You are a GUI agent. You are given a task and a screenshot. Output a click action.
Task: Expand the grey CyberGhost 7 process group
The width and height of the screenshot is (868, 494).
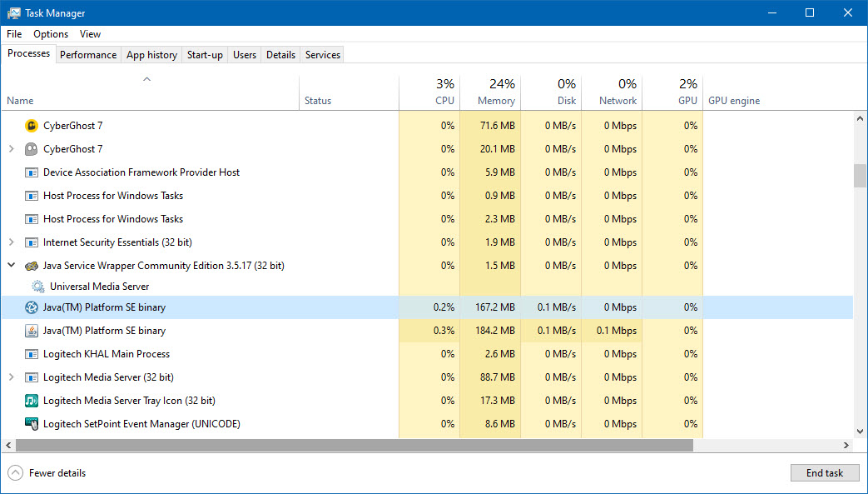coord(11,149)
